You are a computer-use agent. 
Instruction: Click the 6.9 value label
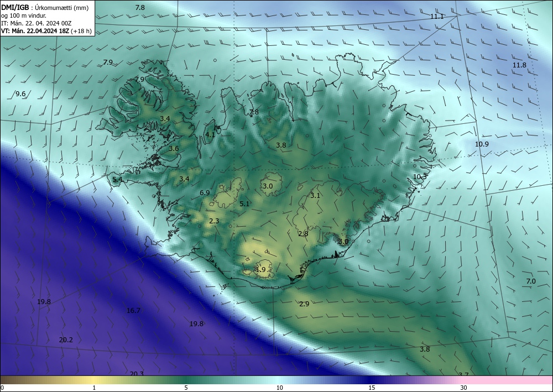click(205, 193)
